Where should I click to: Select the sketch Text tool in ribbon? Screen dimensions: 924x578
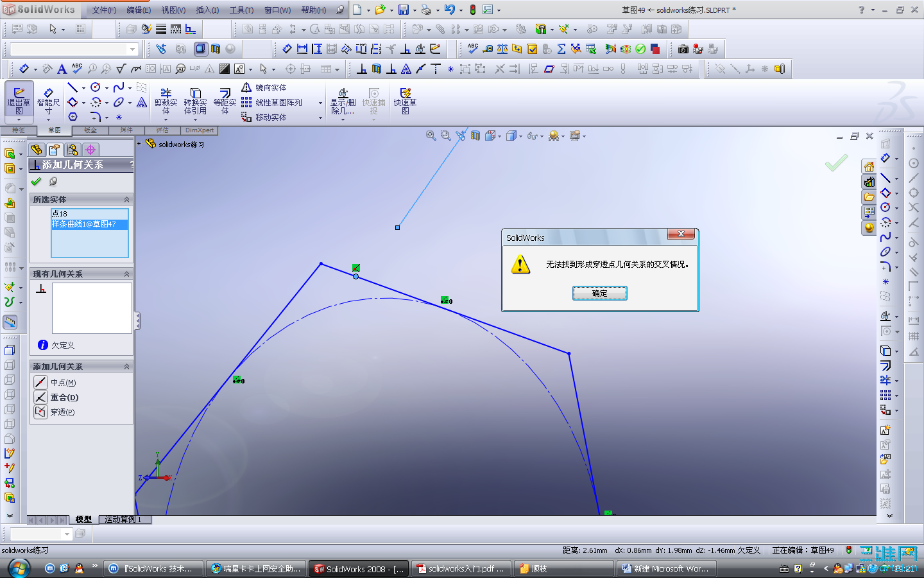pos(142,102)
